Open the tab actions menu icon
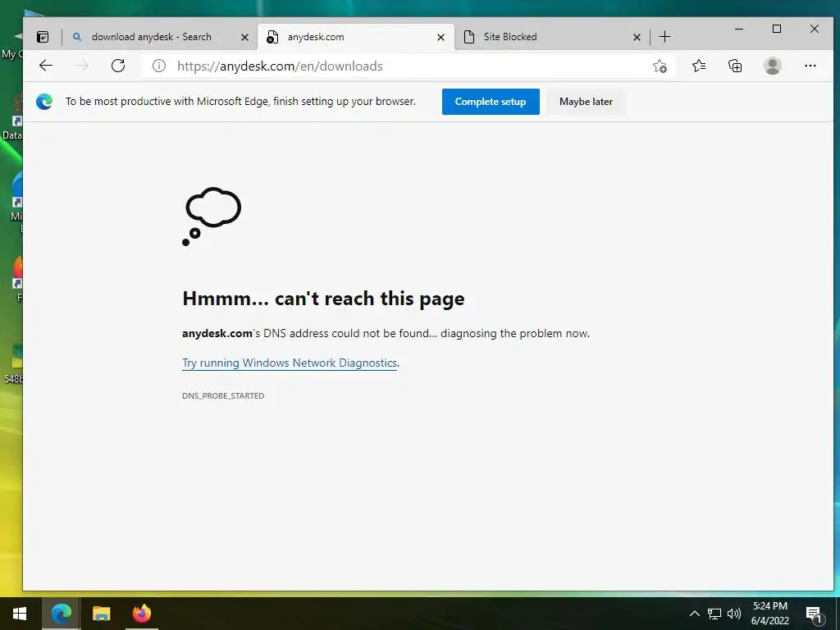 coord(43,37)
